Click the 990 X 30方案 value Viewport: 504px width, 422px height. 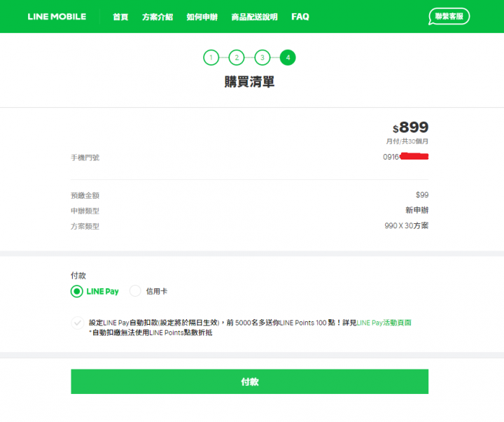point(407,225)
